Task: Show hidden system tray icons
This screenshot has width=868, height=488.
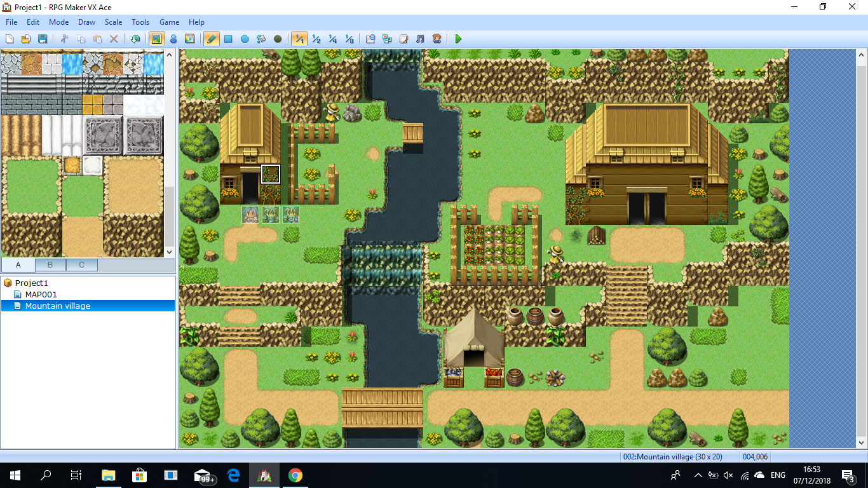Action: (698, 475)
